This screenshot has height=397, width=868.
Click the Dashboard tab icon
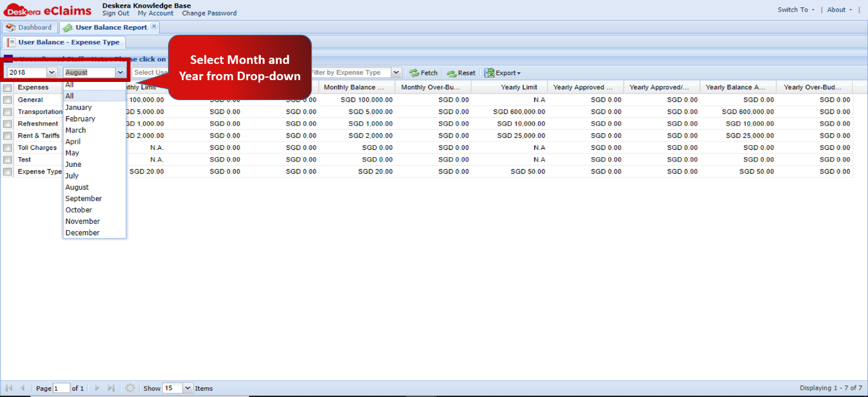10,27
